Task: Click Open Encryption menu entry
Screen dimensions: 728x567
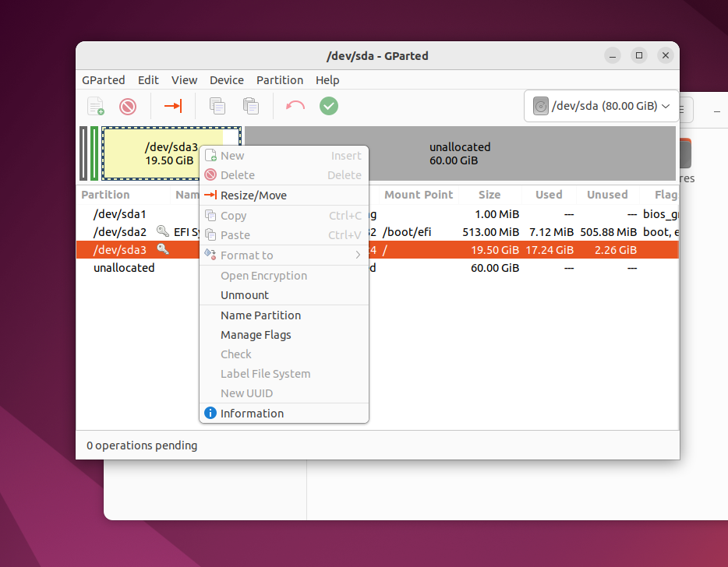Action: (284, 276)
